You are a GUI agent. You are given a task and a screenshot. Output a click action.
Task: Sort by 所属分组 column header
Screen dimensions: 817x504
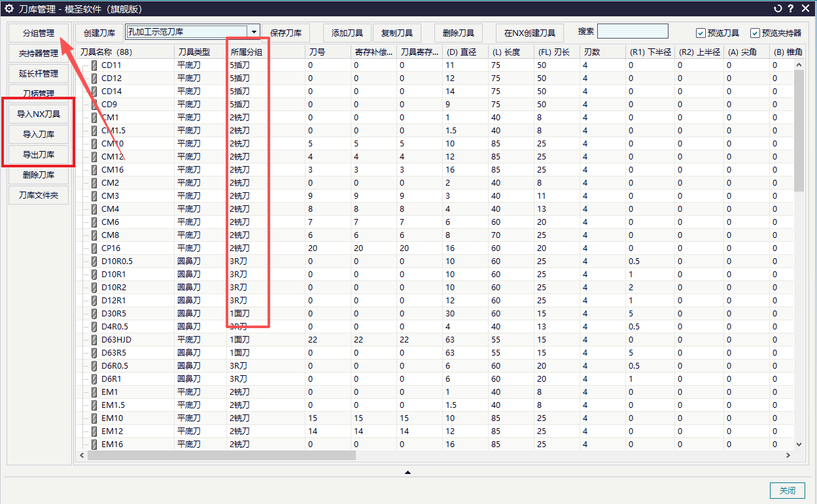point(266,52)
